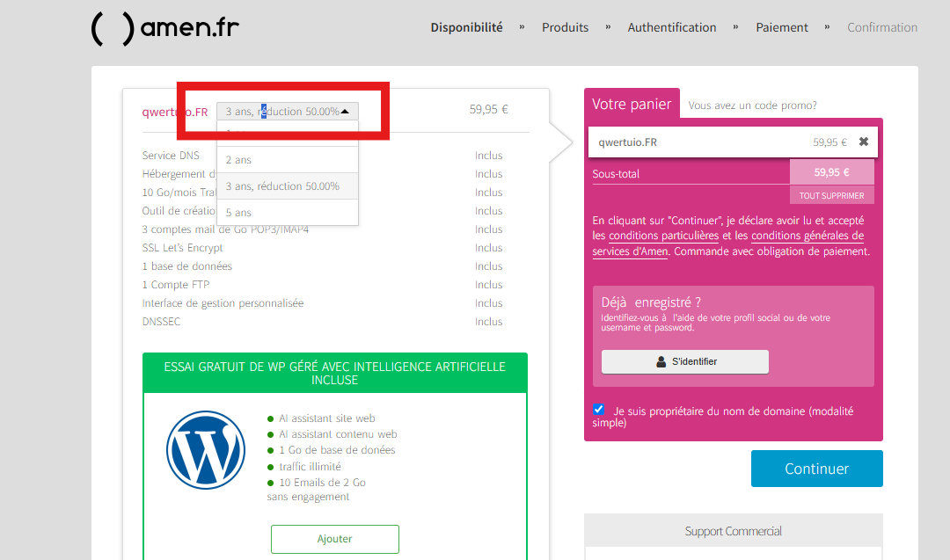The width and height of the screenshot is (950, 560).
Task: Click the registration duration dropdown box
Action: click(287, 112)
